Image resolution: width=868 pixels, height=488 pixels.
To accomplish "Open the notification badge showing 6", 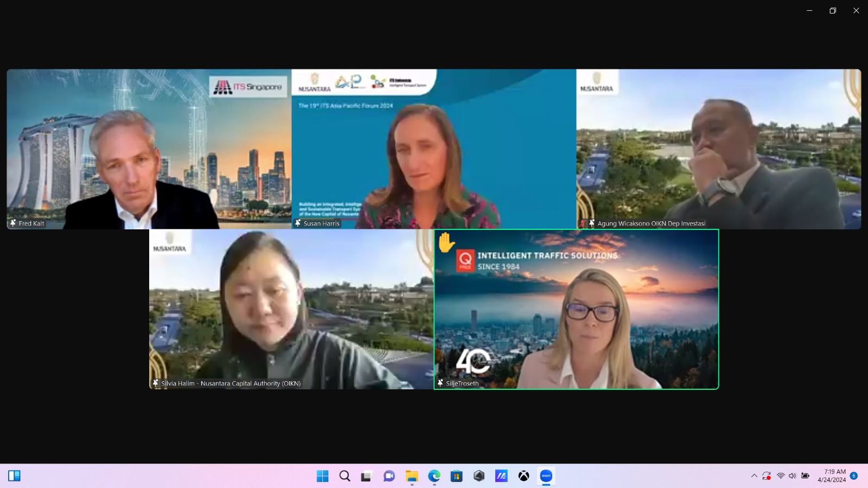I will tap(854, 476).
